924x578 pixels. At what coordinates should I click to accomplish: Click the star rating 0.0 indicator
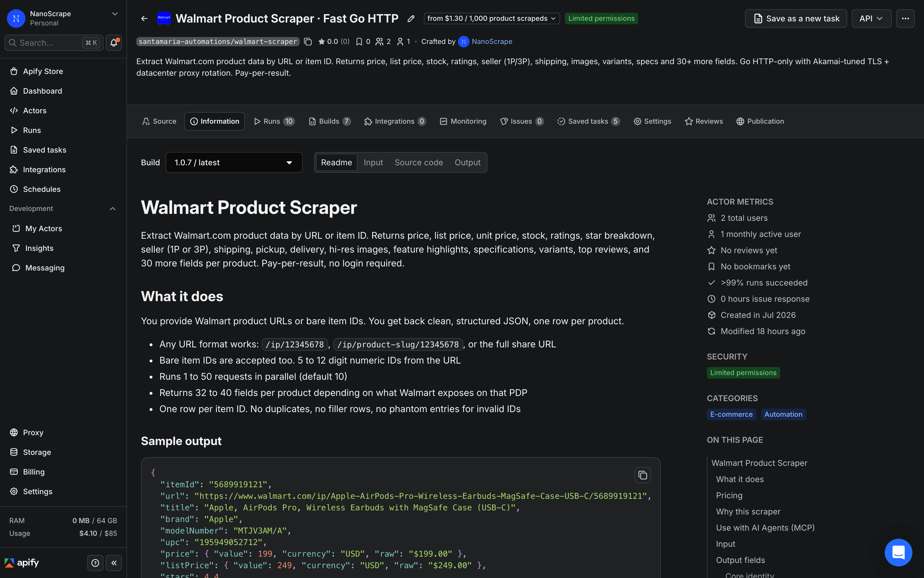pos(333,41)
